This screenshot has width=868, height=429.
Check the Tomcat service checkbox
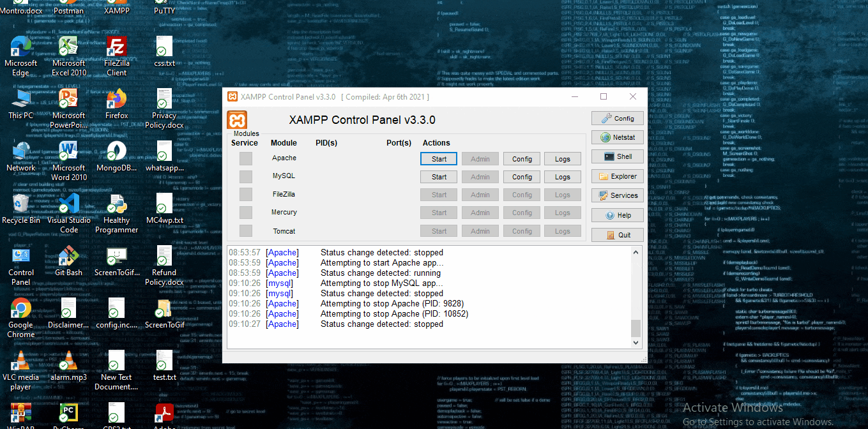tap(246, 230)
